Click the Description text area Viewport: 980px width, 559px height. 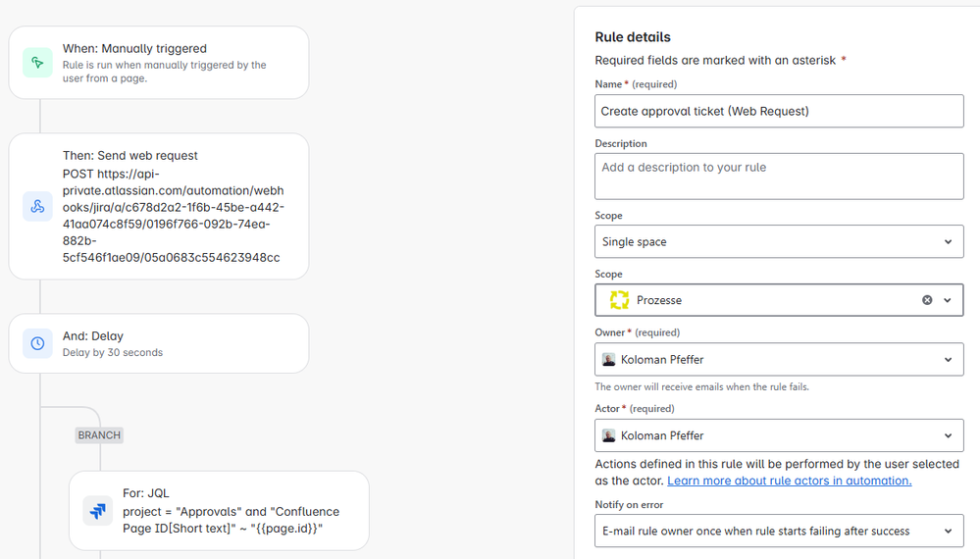coord(779,177)
